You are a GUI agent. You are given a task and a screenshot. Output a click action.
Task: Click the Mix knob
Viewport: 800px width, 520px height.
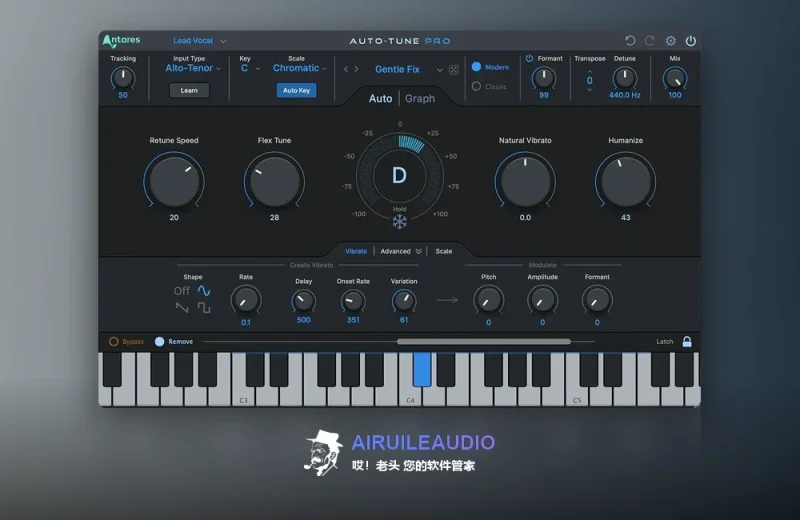pos(674,79)
